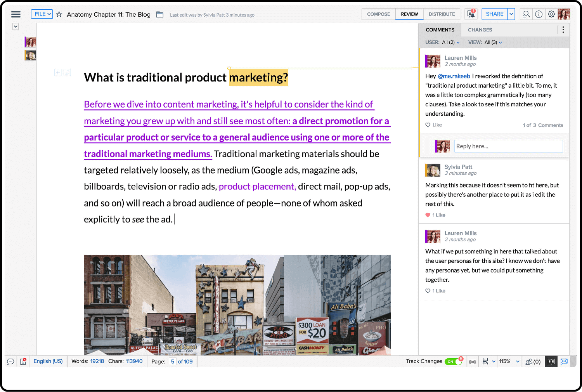Toggle Track Changes switch off
The image size is (582, 392).
453,361
